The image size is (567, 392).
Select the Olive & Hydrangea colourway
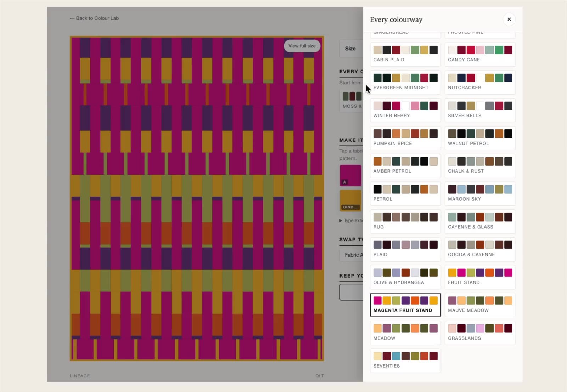[x=405, y=277]
